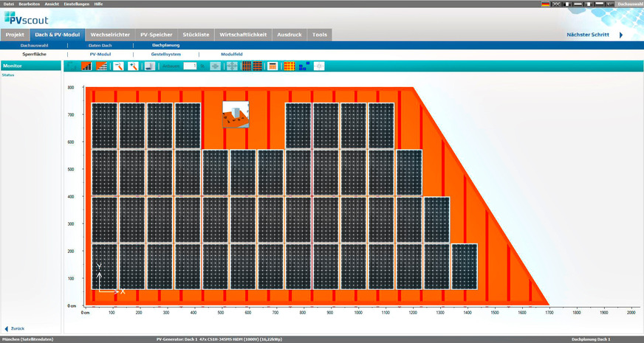Open the Stückliste tab
644x343 pixels.
(196, 35)
